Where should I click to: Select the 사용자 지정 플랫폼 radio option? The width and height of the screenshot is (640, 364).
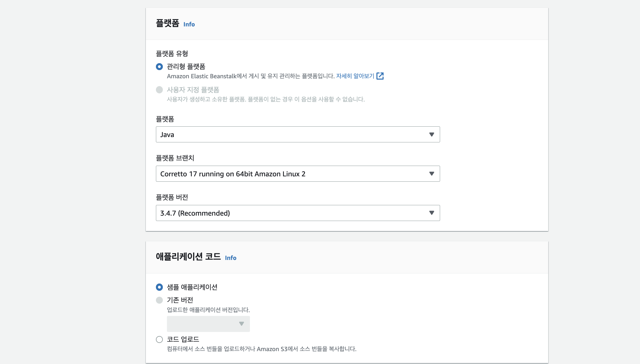click(x=159, y=90)
